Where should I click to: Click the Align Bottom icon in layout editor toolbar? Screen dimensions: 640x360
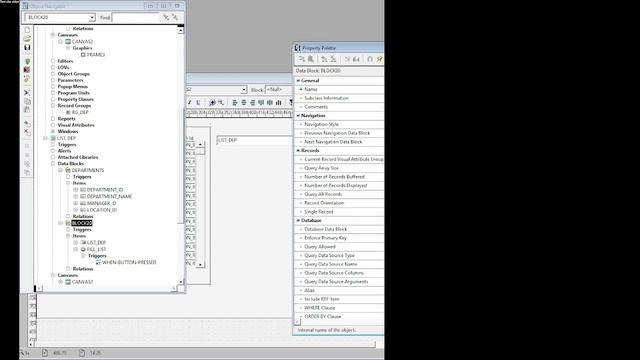(x=279, y=102)
